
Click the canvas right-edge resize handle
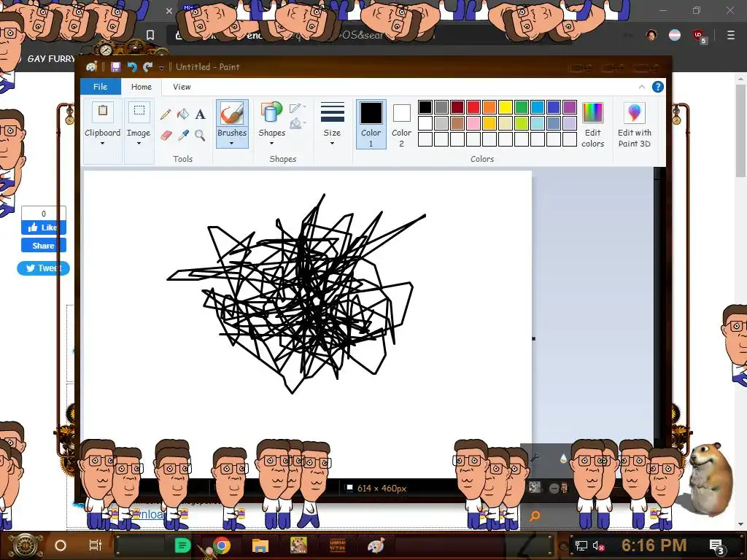tap(533, 338)
